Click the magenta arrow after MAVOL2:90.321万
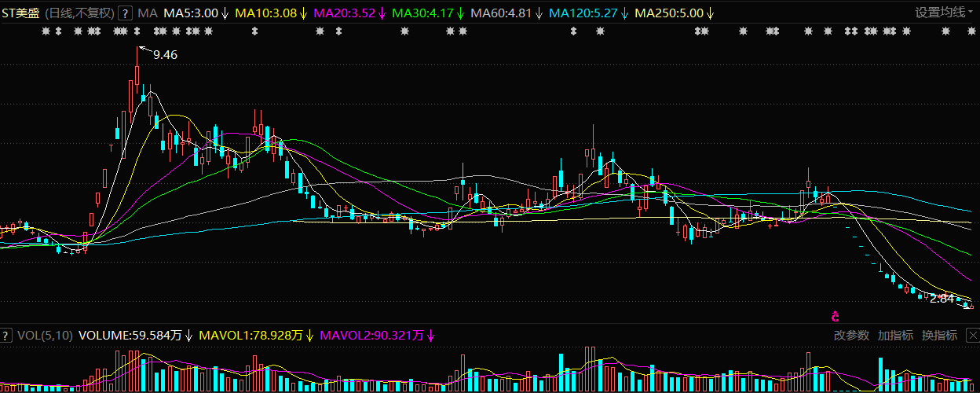The width and height of the screenshot is (980, 393). [431, 336]
